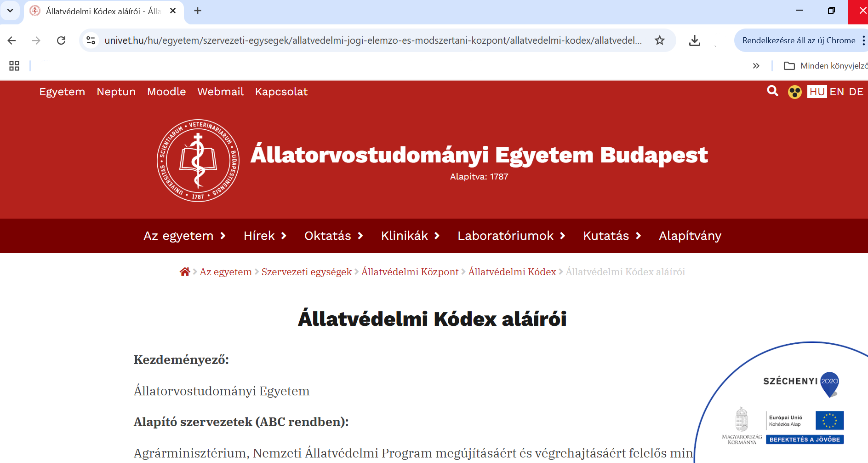Select the HU language option
This screenshot has width=868, height=463.
[x=817, y=92]
